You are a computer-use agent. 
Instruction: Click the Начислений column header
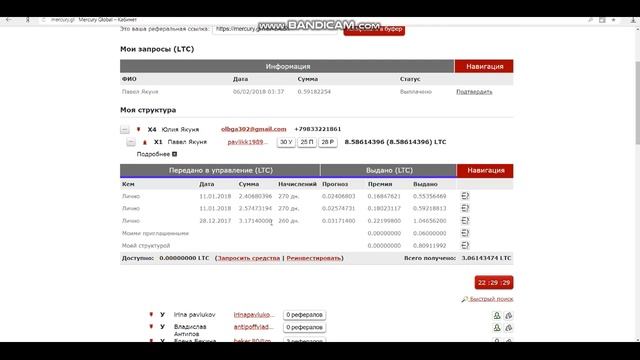coord(297,184)
